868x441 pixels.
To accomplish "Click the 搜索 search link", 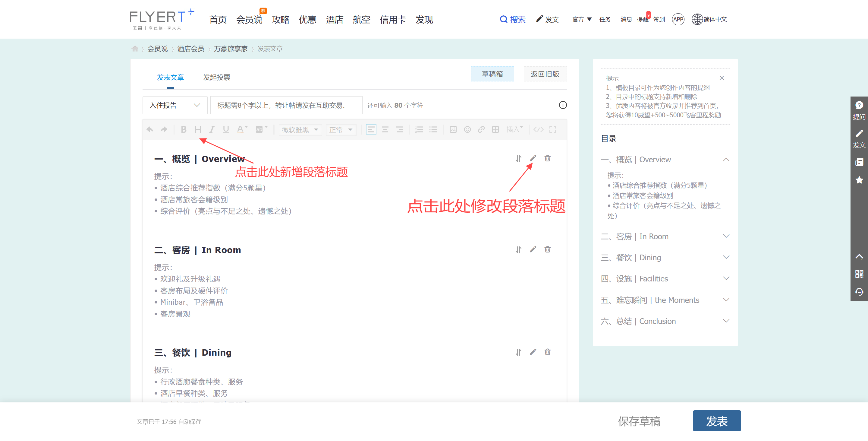I will 512,20.
